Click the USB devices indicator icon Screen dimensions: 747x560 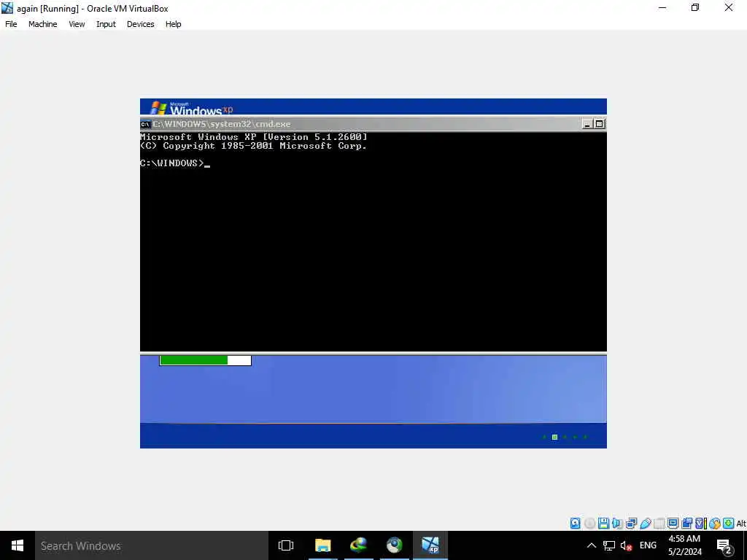point(646,524)
